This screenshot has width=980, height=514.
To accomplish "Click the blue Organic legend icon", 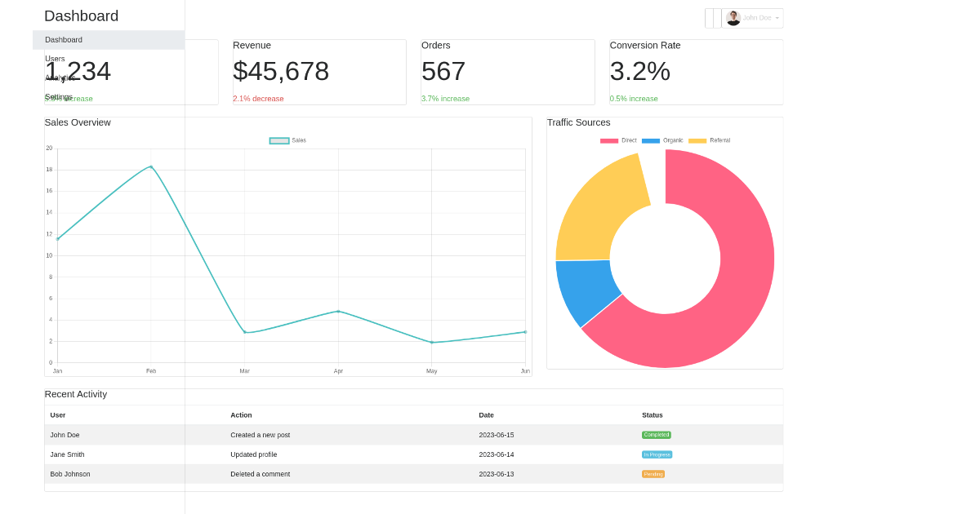I will point(650,140).
